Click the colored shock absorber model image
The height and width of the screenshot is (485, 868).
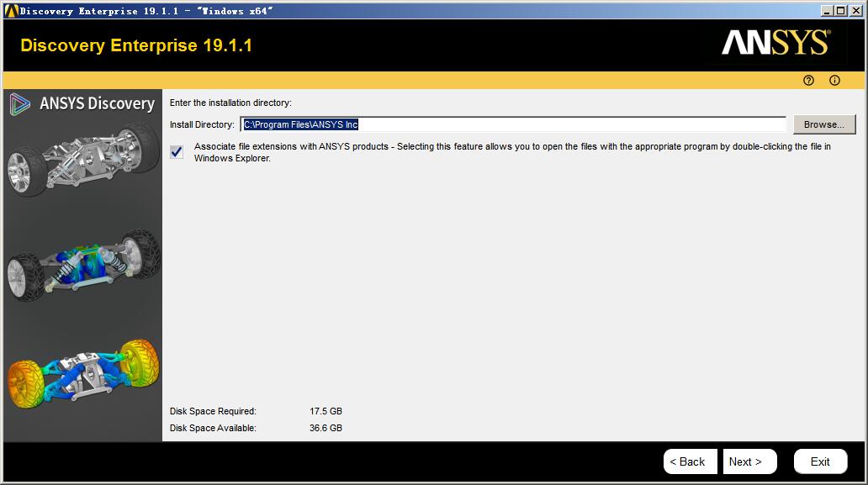[83, 266]
